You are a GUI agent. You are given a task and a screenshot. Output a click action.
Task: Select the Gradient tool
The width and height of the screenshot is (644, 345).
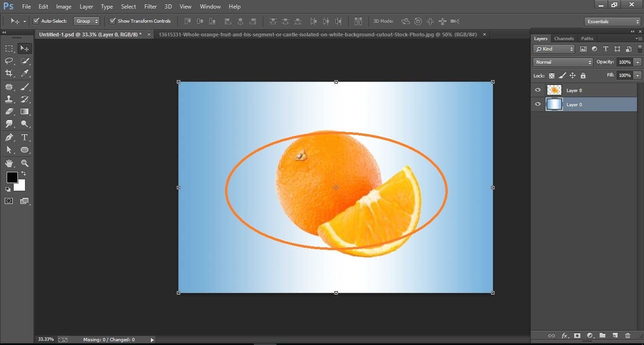tap(25, 111)
